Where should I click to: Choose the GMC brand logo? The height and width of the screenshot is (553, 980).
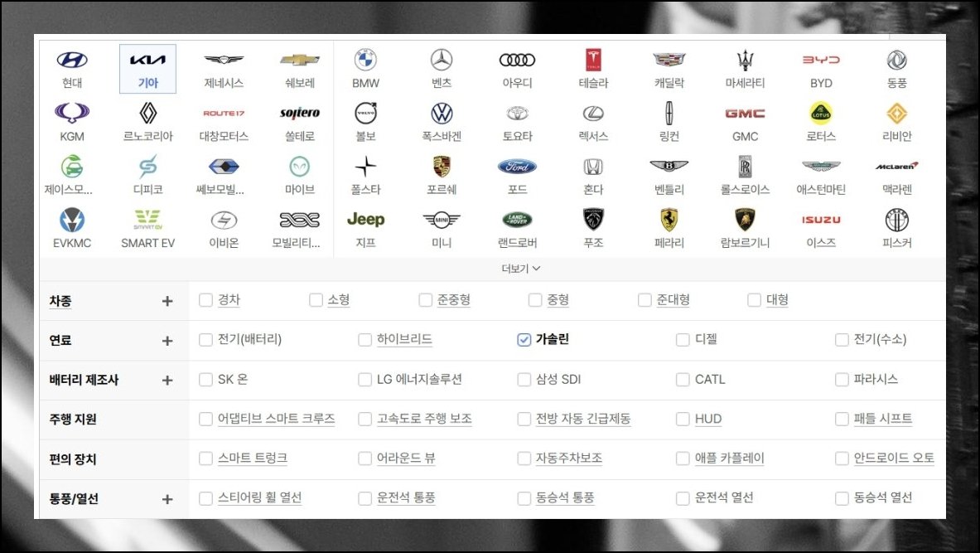pyautogui.click(x=745, y=114)
